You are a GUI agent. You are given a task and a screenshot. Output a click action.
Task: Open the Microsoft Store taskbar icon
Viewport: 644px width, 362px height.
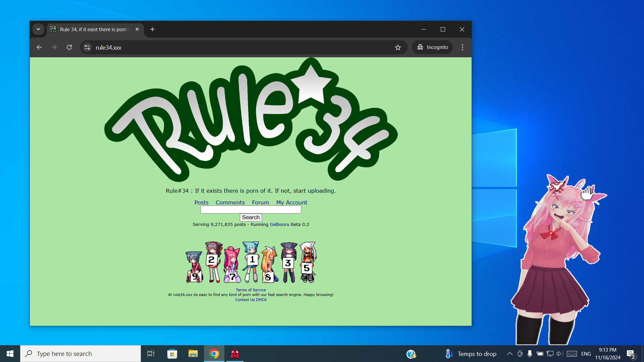[x=172, y=354]
